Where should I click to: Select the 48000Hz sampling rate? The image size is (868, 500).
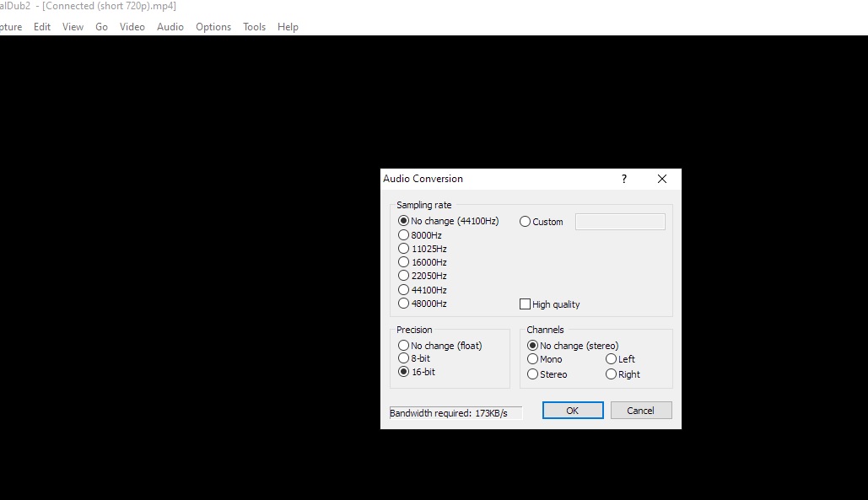coord(423,303)
